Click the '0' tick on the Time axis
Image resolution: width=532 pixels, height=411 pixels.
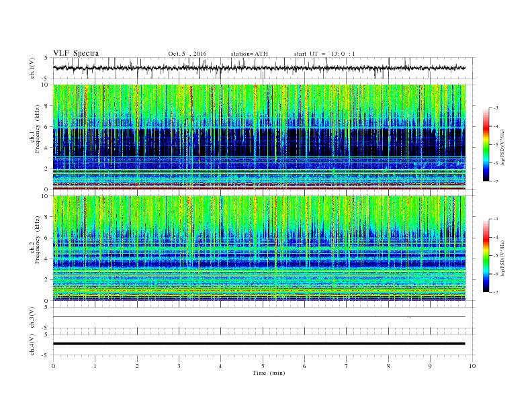coord(53,366)
